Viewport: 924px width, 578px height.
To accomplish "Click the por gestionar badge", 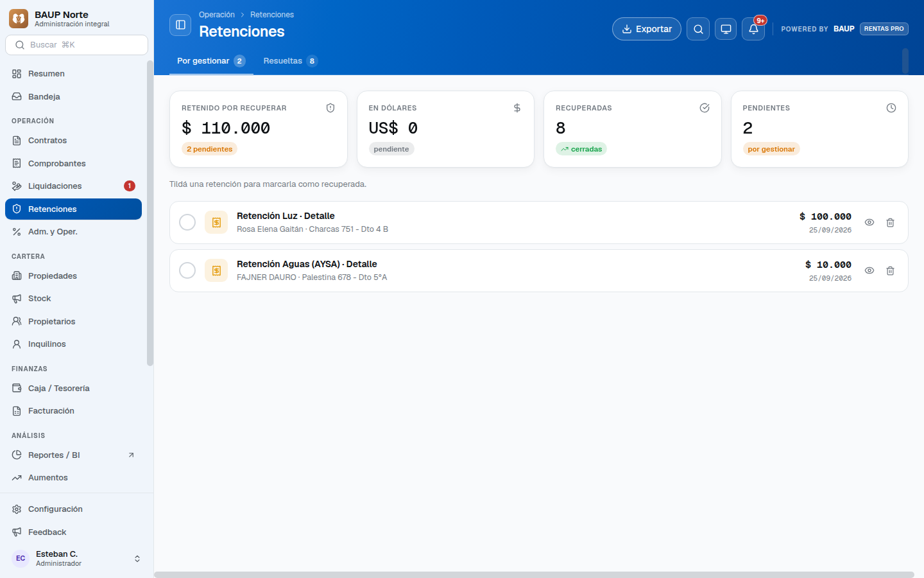I will (x=771, y=149).
